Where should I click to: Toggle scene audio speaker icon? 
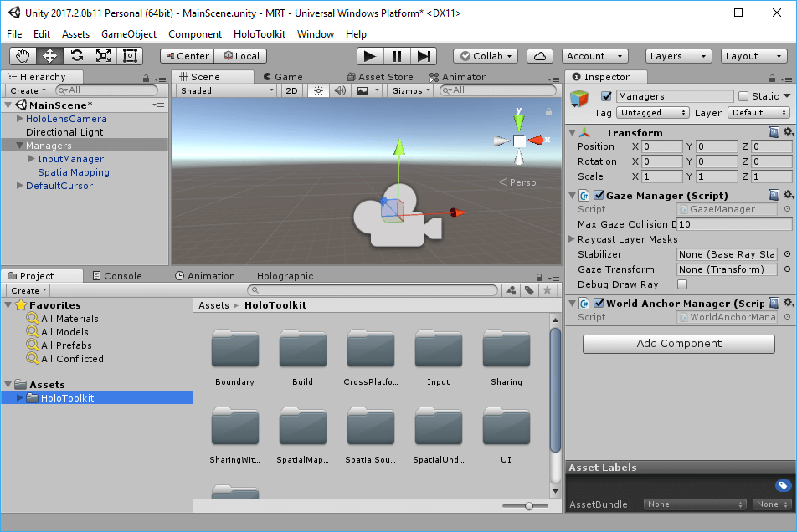point(340,90)
